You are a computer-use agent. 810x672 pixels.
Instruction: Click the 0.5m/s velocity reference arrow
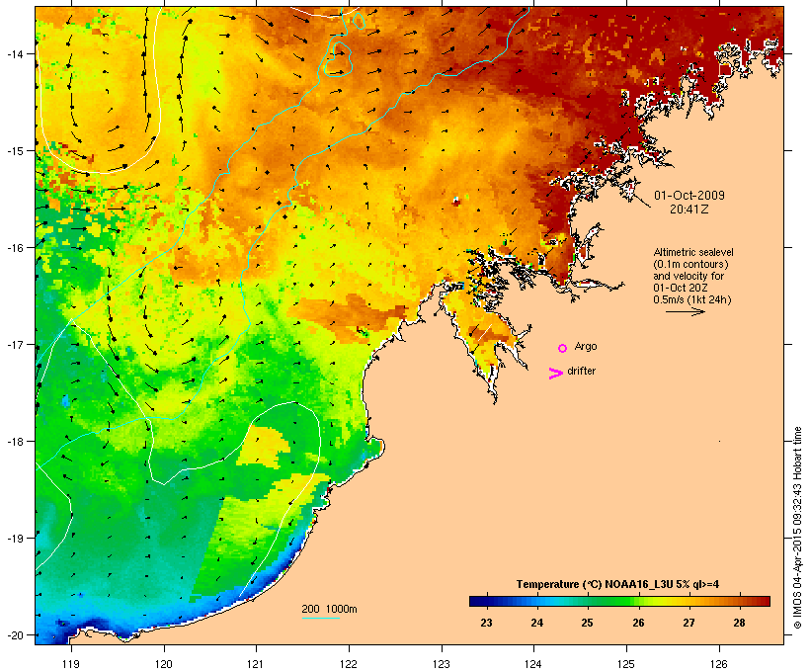[685, 311]
